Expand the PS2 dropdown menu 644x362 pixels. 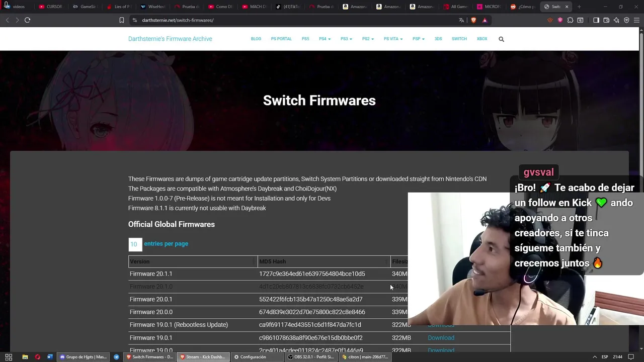368,39
